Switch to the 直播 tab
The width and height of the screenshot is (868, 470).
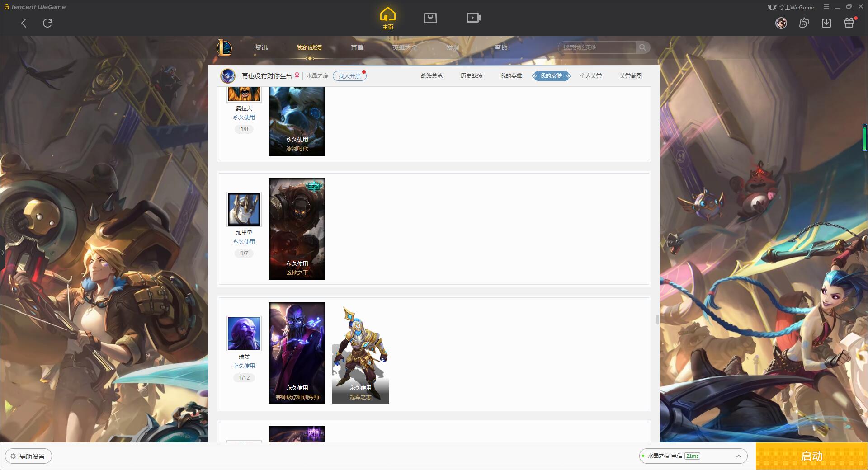point(357,47)
